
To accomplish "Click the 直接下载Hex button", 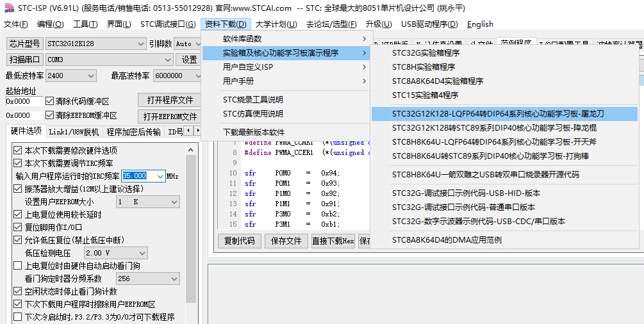I will [333, 241].
